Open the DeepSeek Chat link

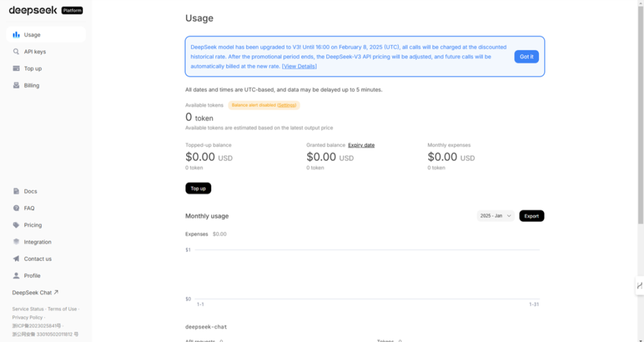35,292
